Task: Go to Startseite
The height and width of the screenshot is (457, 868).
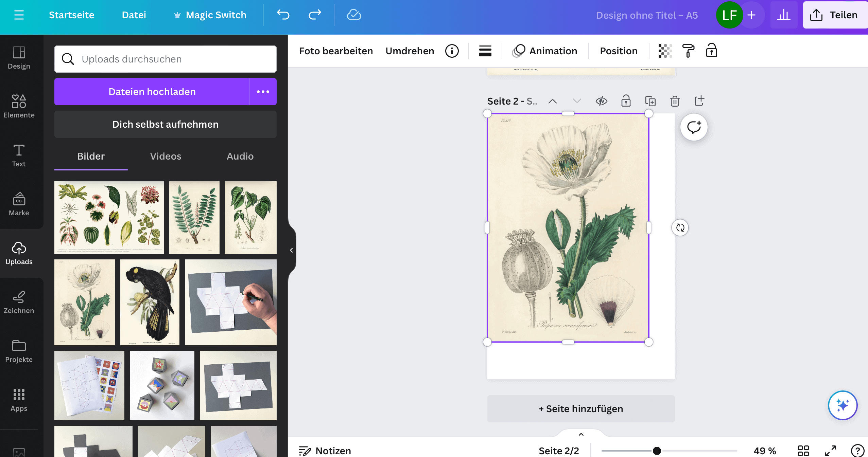Action: pyautogui.click(x=71, y=15)
